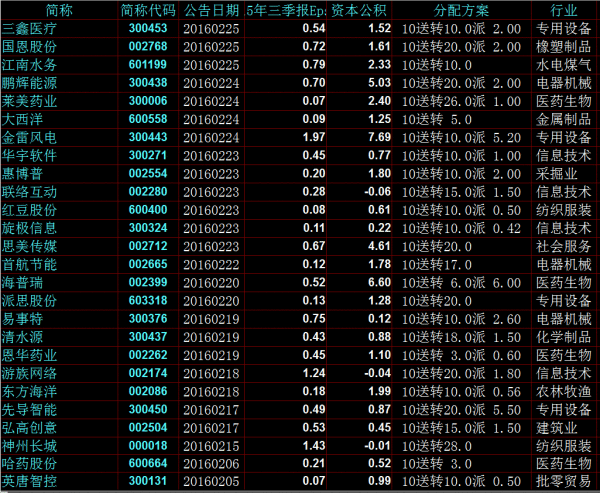
Task: Select stock name 惠博普
Action: tap(23, 173)
